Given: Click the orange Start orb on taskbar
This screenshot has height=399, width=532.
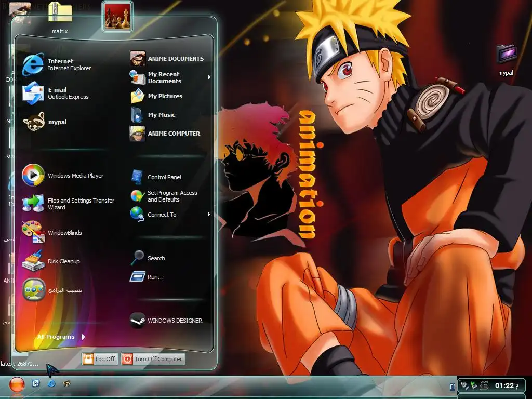Looking at the screenshot, I should pyautogui.click(x=17, y=385).
